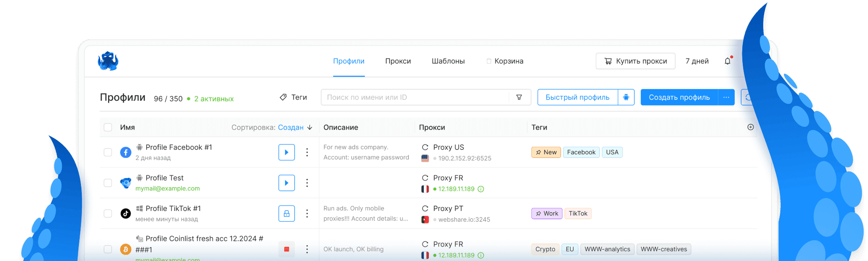Open three-dot menu for Profile Facebook #1

coord(307,152)
